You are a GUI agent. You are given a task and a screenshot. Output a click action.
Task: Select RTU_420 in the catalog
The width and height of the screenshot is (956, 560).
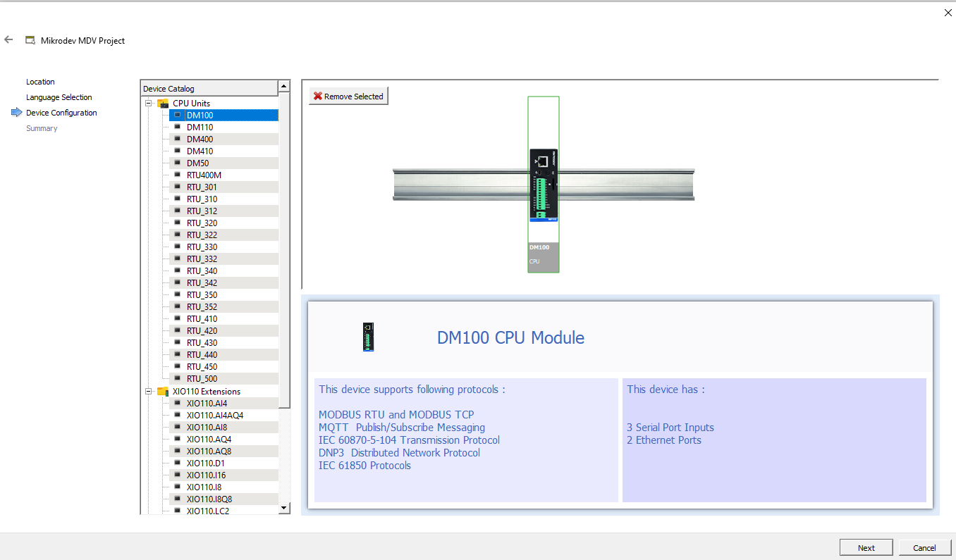[x=223, y=330]
